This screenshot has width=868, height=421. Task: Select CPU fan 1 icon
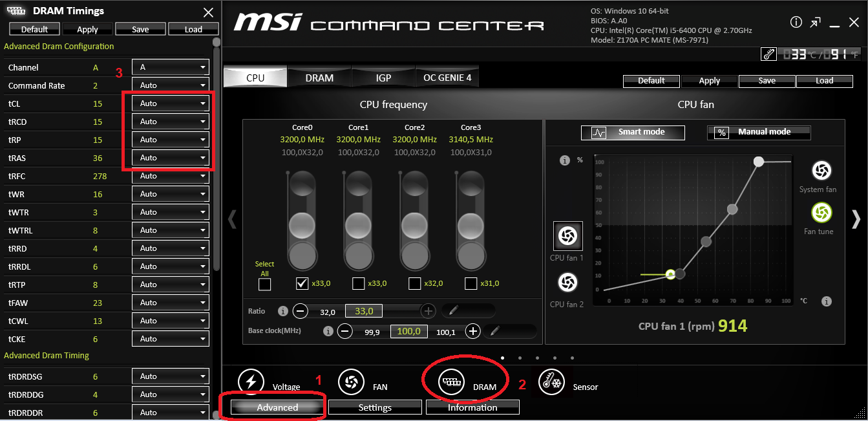(x=567, y=236)
